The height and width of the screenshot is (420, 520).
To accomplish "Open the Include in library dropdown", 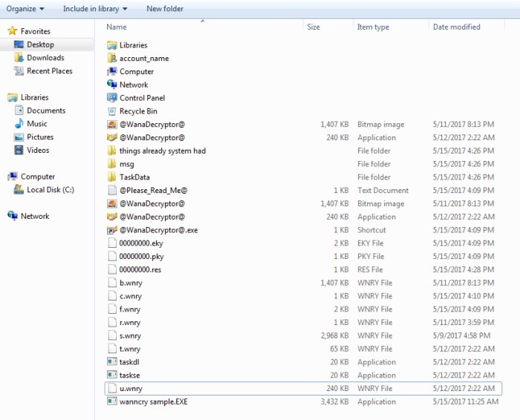I will point(94,9).
